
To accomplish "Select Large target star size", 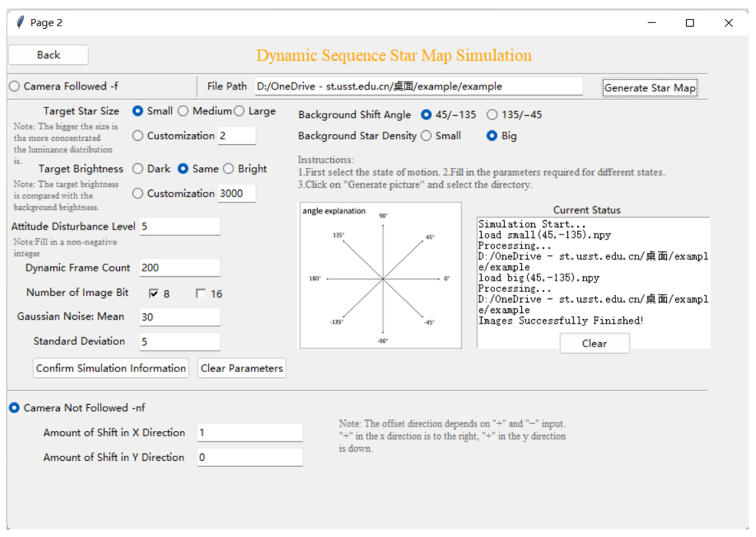I will (239, 111).
